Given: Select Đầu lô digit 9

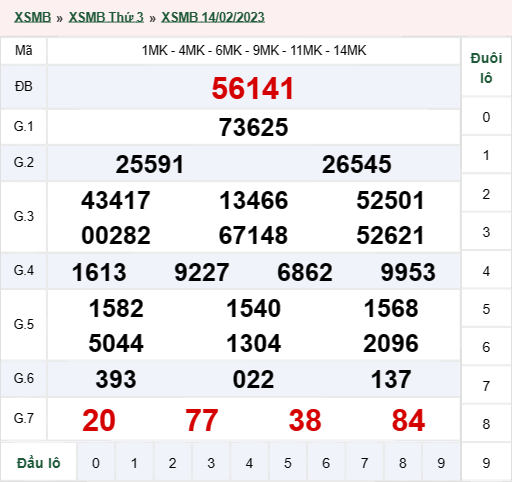Looking at the screenshot, I should 441,463.
